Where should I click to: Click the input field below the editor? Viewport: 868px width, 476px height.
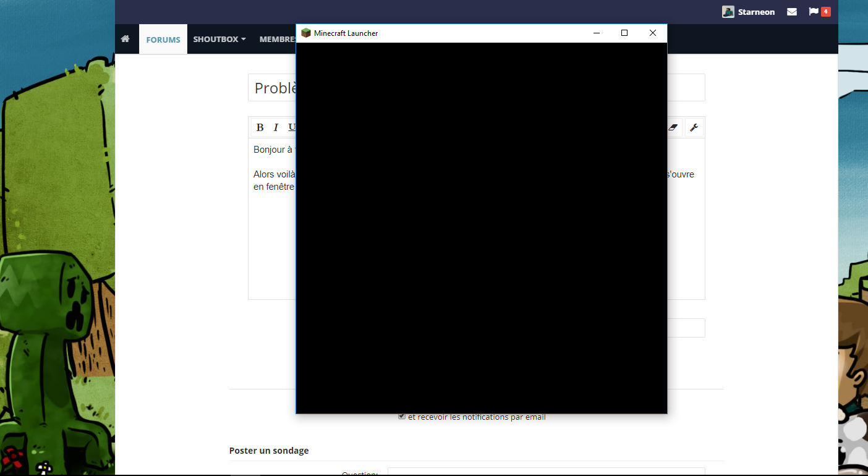(686, 328)
